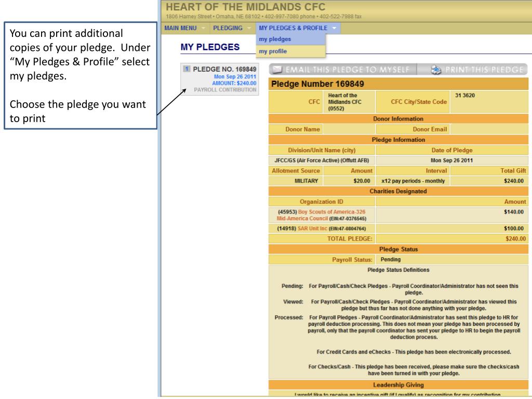Click the 'Leadership Giving' section header
The width and height of the screenshot is (532, 399).
point(398,385)
